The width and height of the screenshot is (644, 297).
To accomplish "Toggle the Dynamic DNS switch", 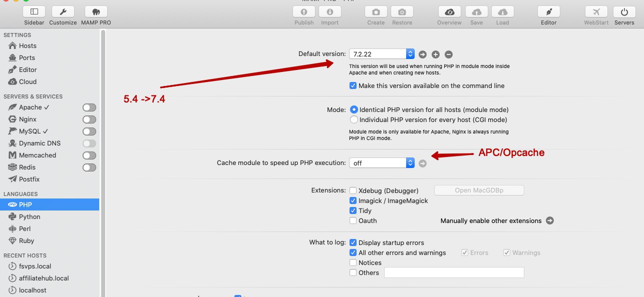I will (89, 143).
